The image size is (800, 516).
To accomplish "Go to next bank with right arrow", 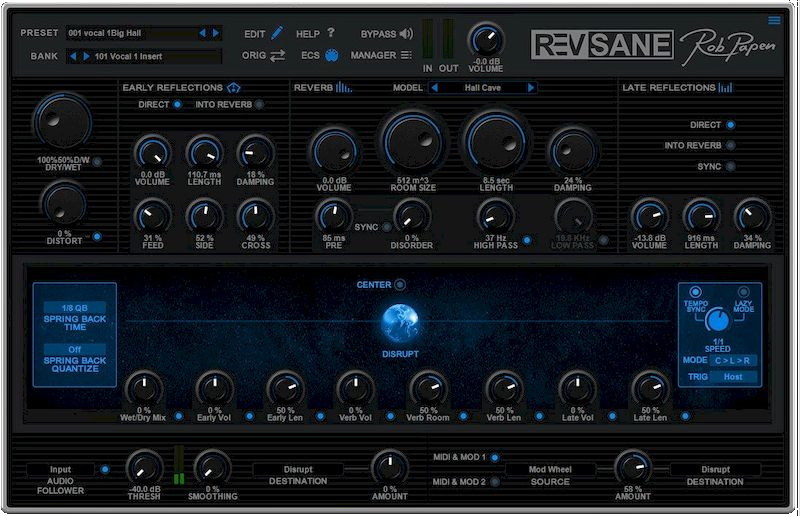I will pyautogui.click(x=86, y=56).
